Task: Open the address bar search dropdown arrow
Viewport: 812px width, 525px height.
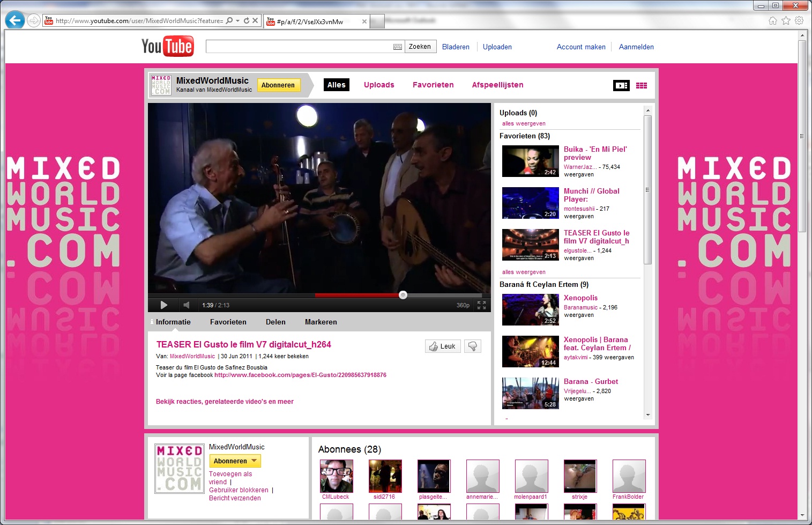Action: pos(237,20)
